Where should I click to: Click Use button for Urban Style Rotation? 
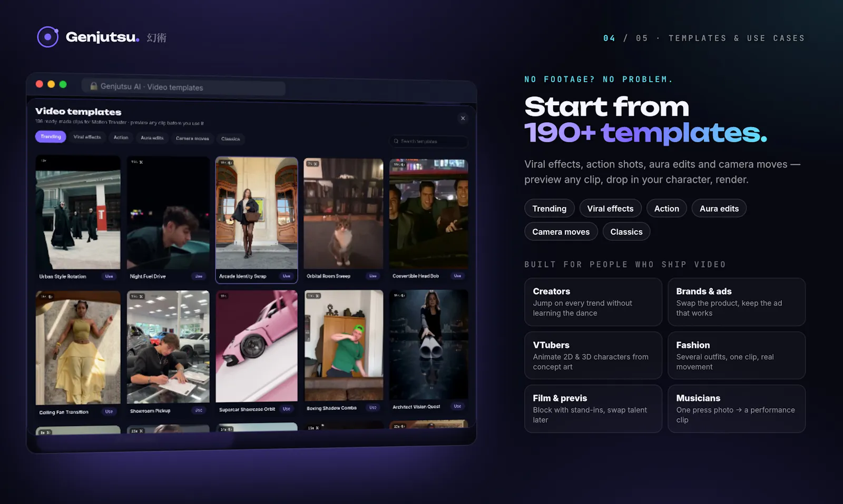[109, 276]
